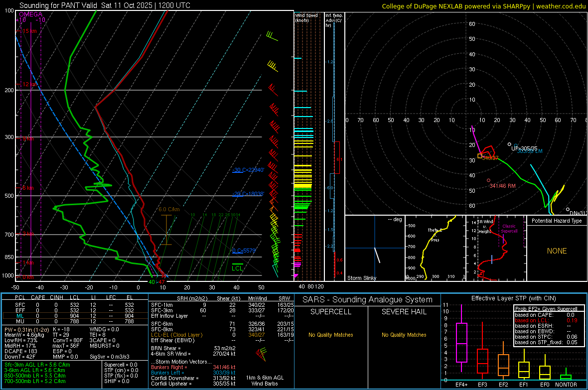
Task: Select the SFC-6km shear row
Action: (222, 324)
